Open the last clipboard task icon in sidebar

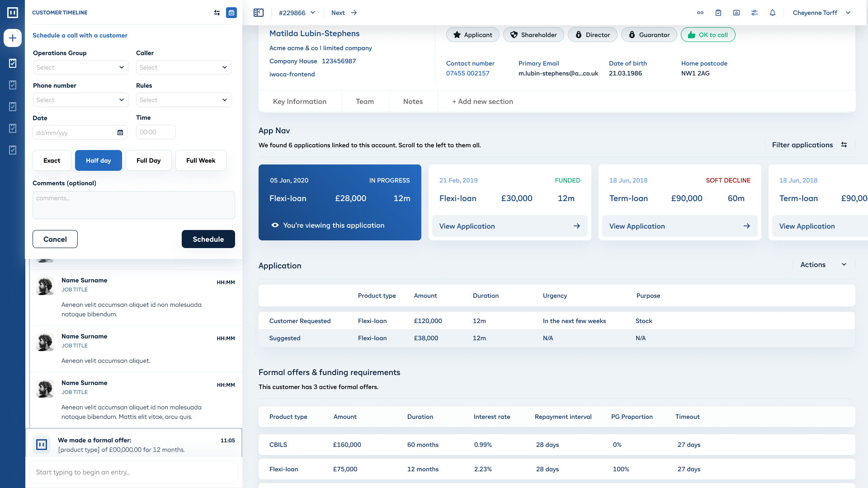(13, 150)
